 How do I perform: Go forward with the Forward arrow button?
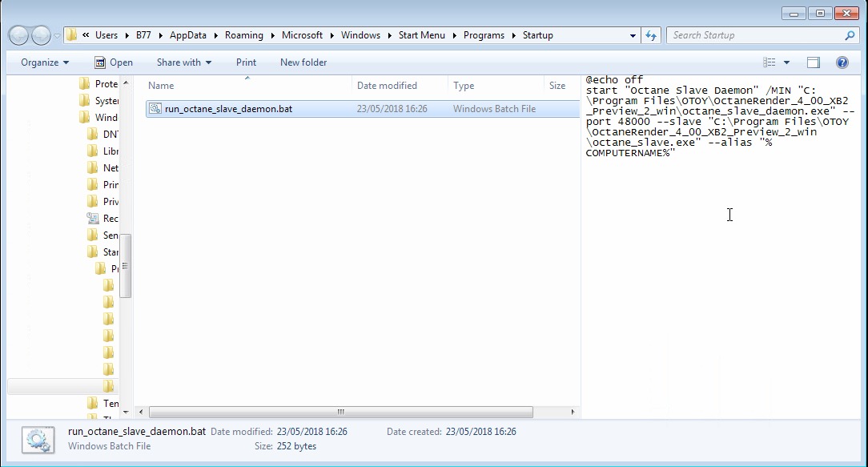(40, 35)
